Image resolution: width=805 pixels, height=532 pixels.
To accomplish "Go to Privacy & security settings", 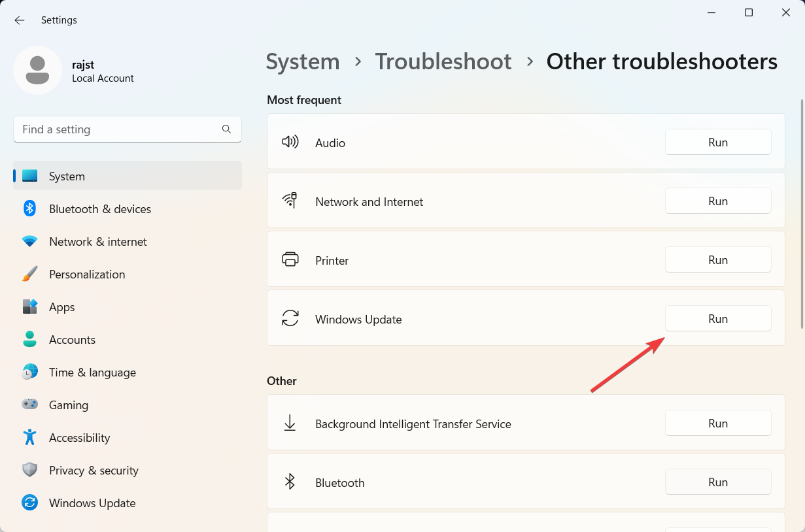I will [128, 470].
